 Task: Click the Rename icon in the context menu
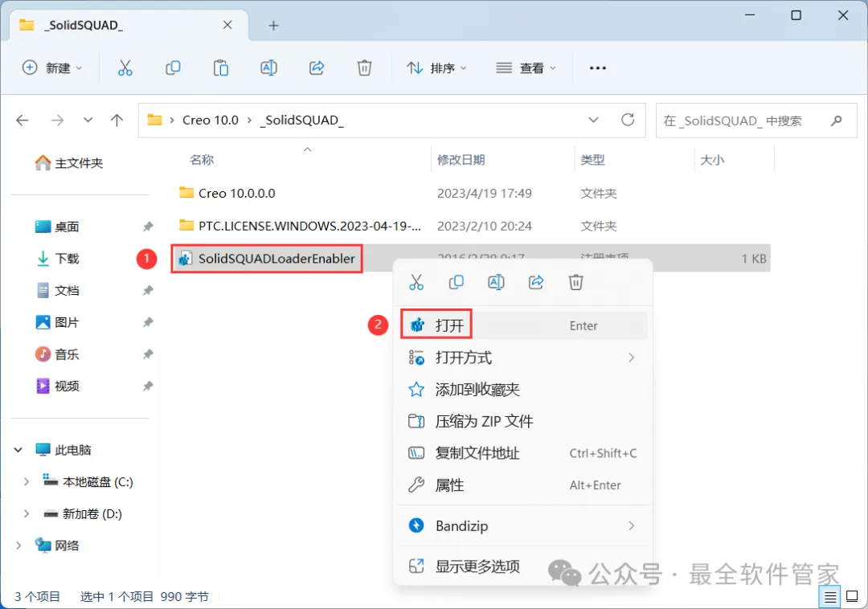pyautogui.click(x=496, y=282)
